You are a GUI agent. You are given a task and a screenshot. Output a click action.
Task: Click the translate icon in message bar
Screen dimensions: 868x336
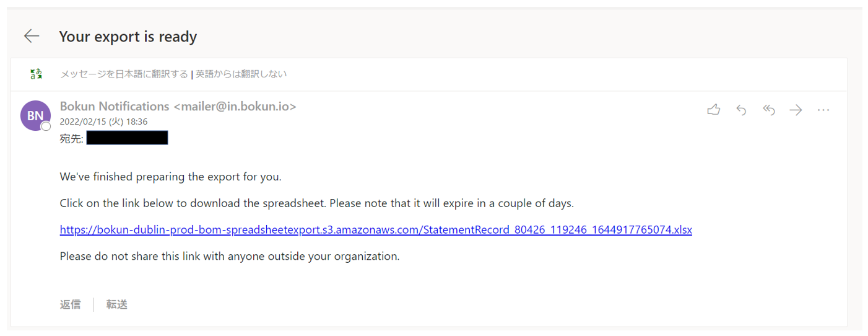pos(37,74)
